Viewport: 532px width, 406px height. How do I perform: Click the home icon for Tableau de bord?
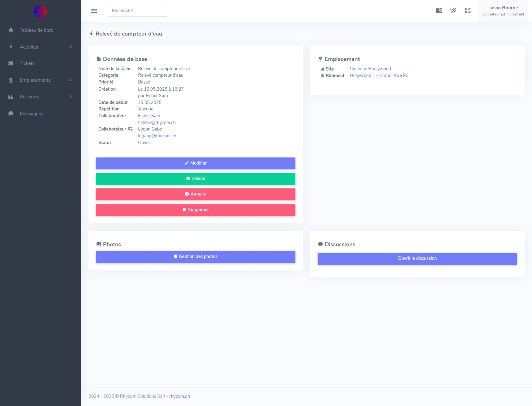11,30
